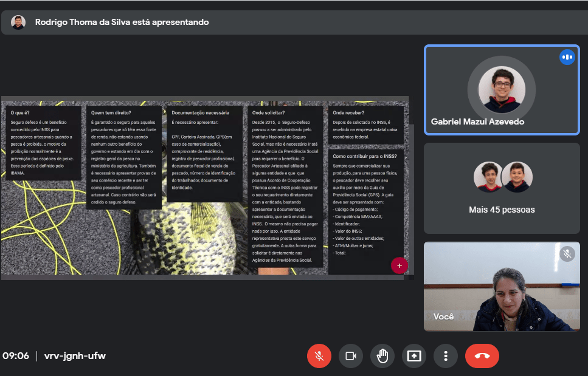Click the present screen icon
588x376 pixels.
tap(414, 356)
